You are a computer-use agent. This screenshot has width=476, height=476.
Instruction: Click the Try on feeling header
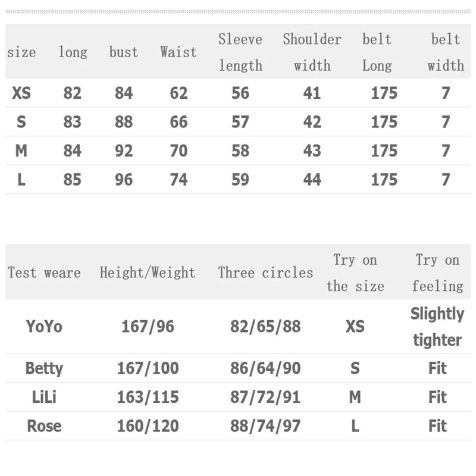pyautogui.click(x=437, y=273)
